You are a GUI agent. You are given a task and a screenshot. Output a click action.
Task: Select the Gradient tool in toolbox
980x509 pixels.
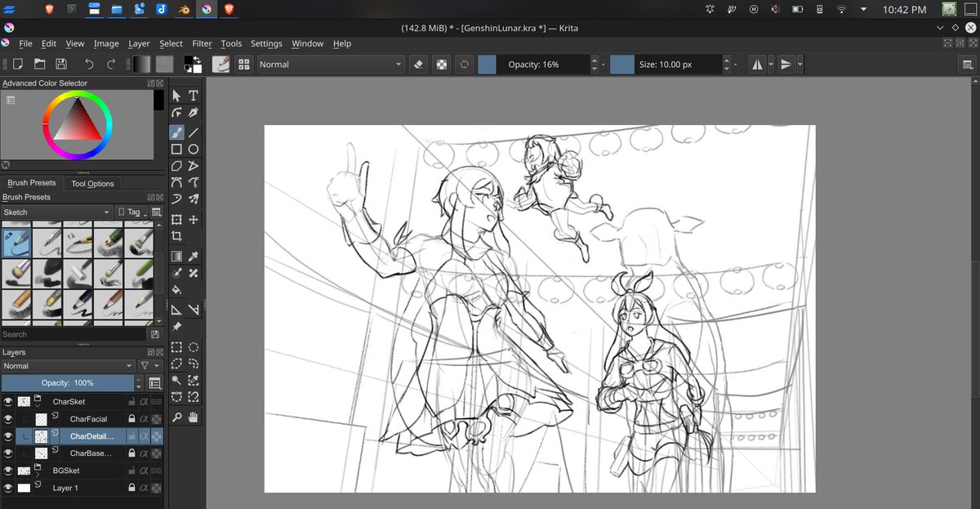coord(176,256)
